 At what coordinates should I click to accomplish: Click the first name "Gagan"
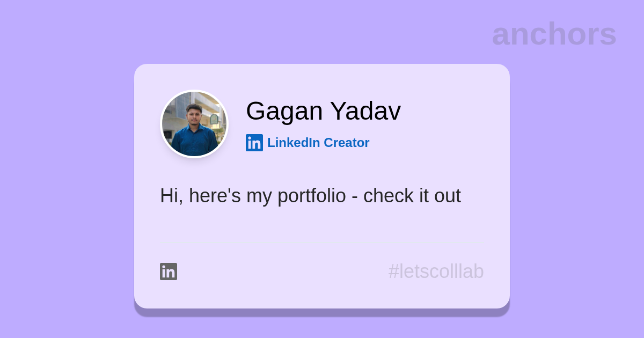(x=284, y=111)
